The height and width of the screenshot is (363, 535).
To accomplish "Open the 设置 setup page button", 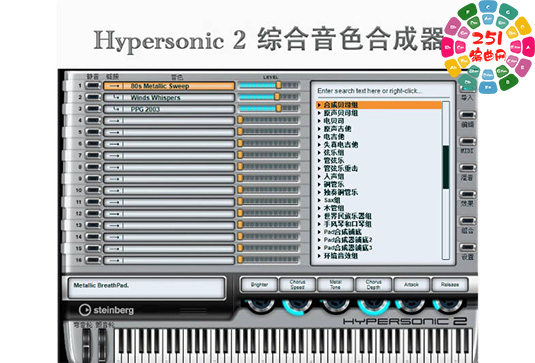I will [x=467, y=247].
